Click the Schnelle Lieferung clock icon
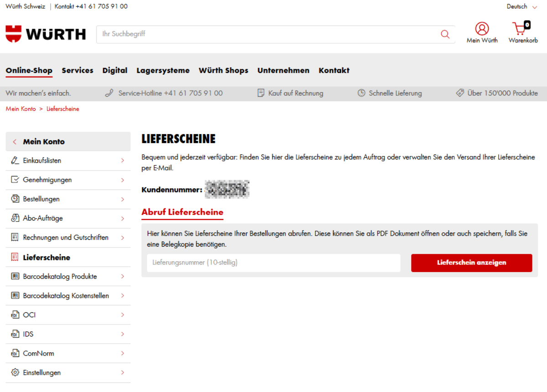 pos(361,93)
